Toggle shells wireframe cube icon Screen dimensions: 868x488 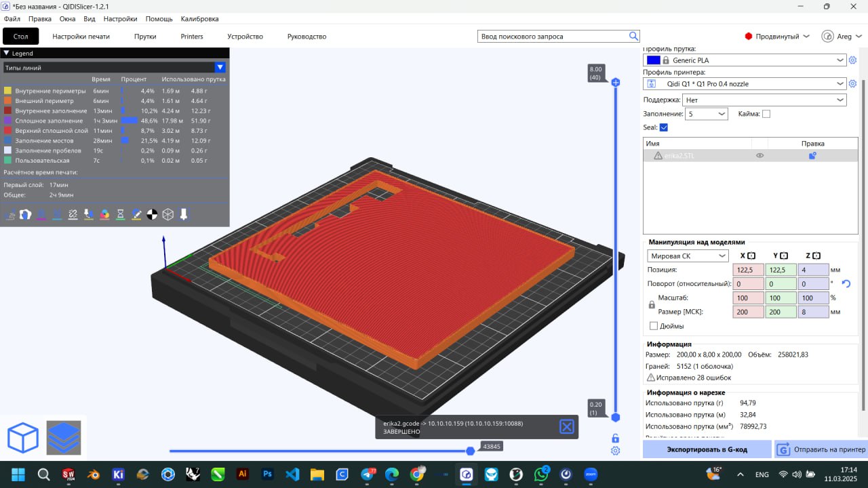coord(167,214)
